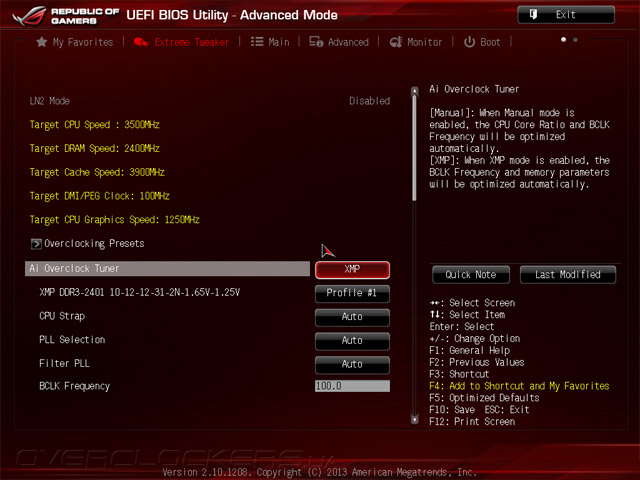Open the Main tab
This screenshot has width=640, height=480.
click(x=270, y=42)
